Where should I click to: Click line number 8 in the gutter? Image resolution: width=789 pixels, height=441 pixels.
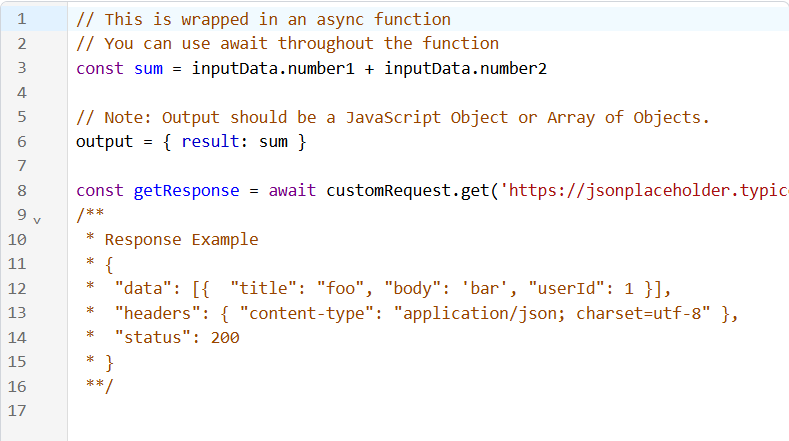pyautogui.click(x=22, y=191)
